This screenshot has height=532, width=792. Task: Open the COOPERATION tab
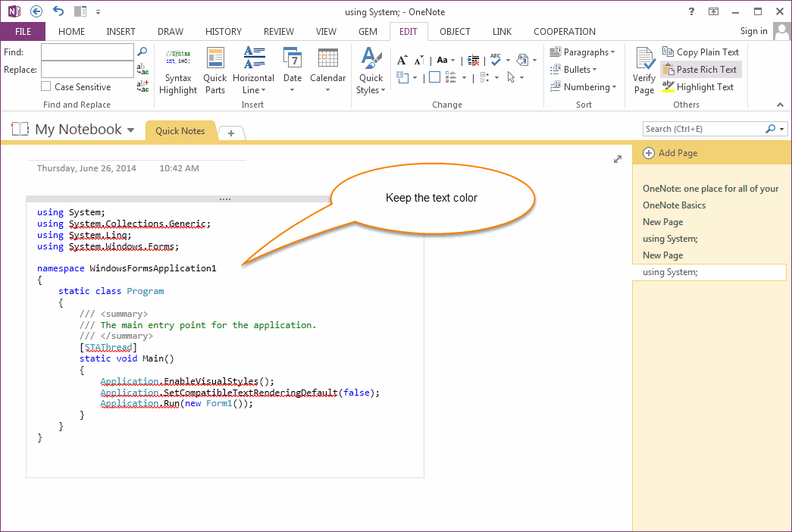point(564,31)
